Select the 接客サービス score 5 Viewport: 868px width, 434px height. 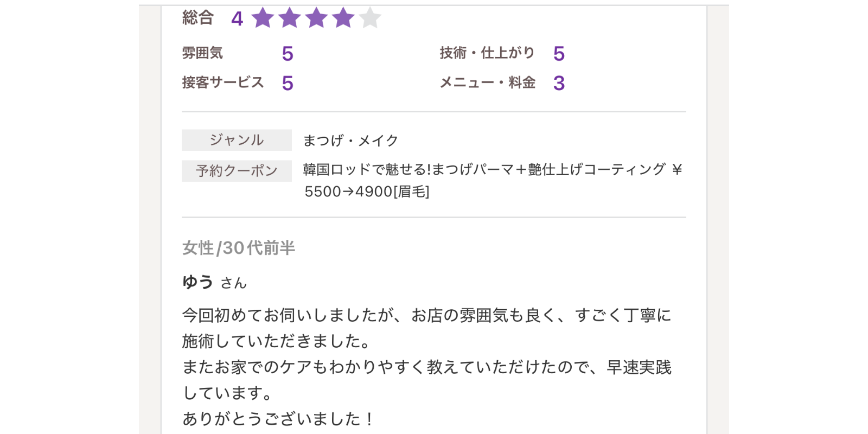288,83
